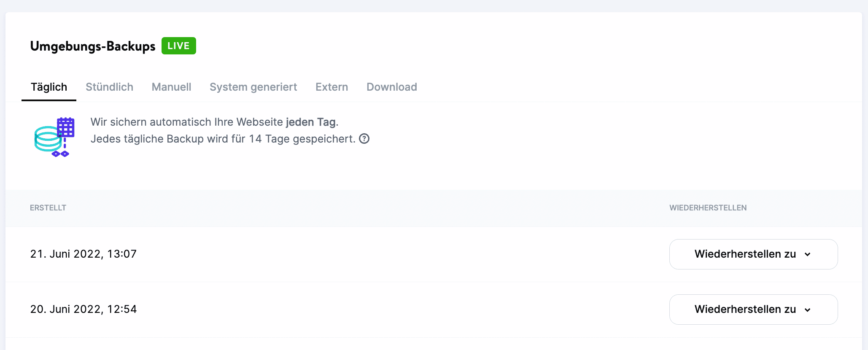
Task: Click the WIEDERHERSTELLEN column header
Action: 708,207
